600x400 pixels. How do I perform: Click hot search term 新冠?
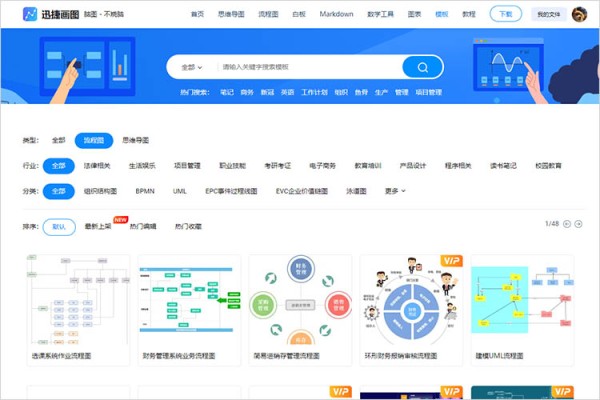point(267,92)
